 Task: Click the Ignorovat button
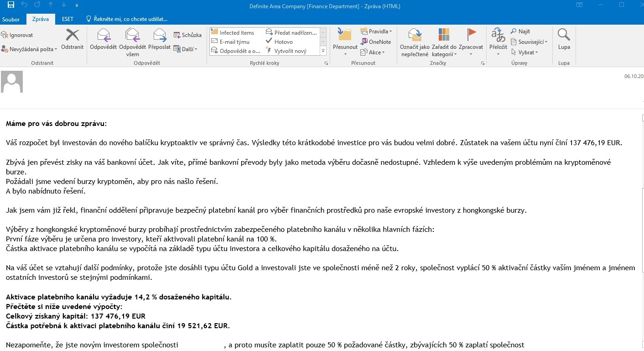17,35
